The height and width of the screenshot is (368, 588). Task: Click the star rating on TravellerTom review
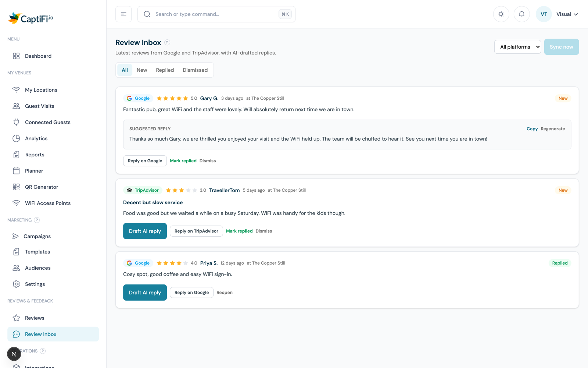pos(182,190)
